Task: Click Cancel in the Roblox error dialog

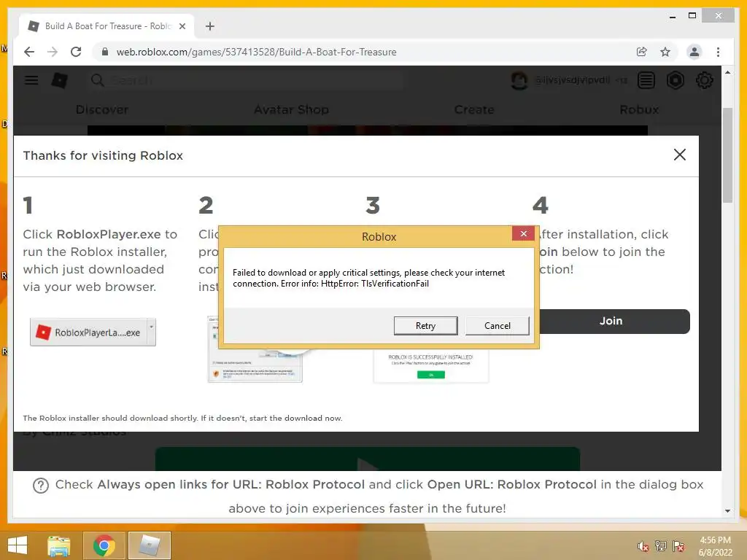Action: coord(497,326)
